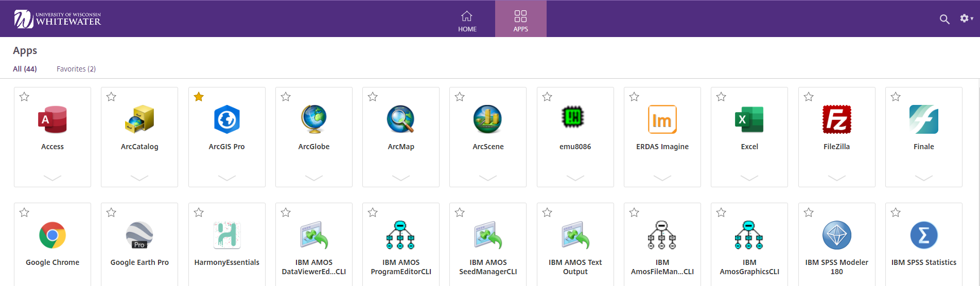Screen dimensions: 980x286
Task: Click the FileZilla name label
Action: tap(837, 147)
